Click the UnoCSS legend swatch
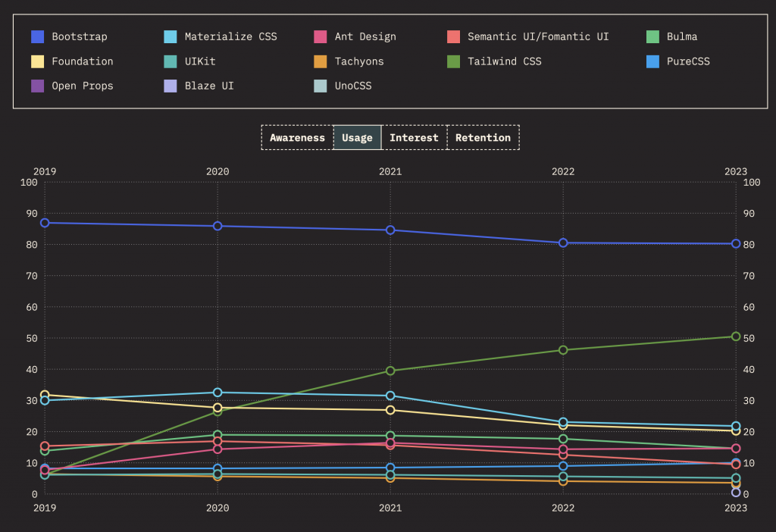 point(321,86)
